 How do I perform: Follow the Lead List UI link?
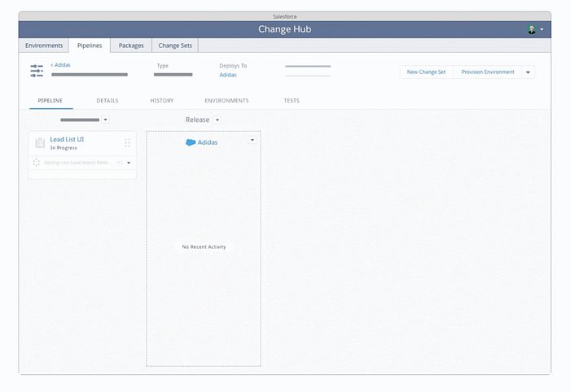67,139
